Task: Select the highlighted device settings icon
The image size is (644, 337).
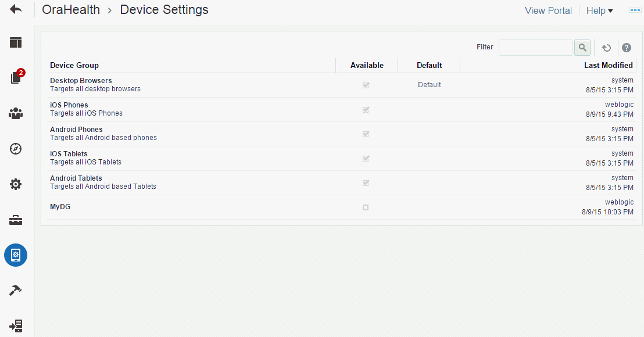Action: click(x=16, y=255)
